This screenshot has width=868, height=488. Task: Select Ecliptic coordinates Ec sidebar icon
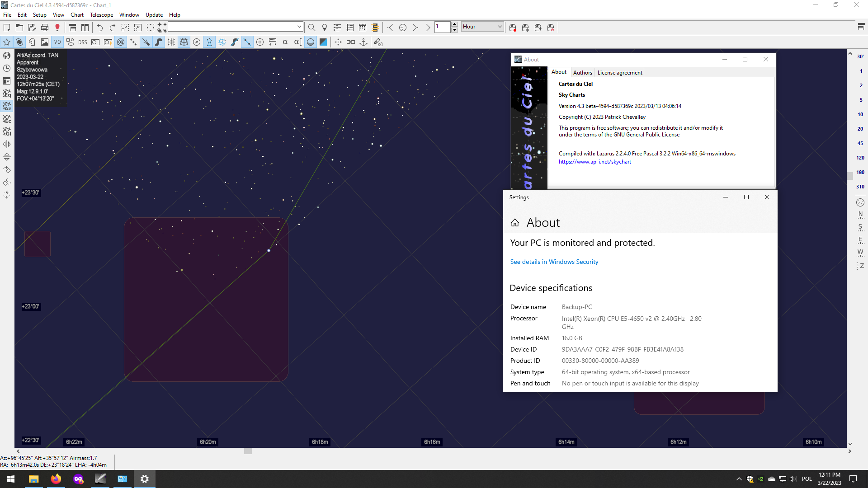(x=7, y=119)
